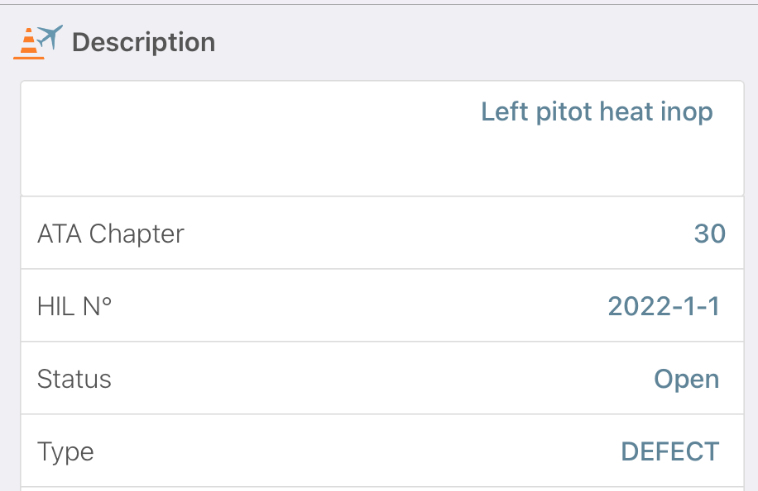The width and height of the screenshot is (758, 491).
Task: Click the word 'Left' in the description
Action: point(504,112)
